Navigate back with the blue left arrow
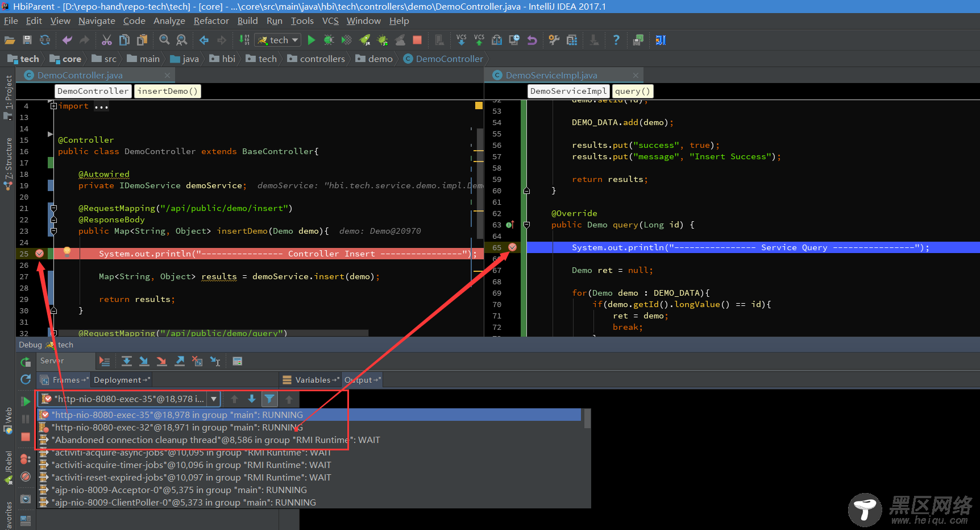The image size is (980, 530). coord(204,40)
